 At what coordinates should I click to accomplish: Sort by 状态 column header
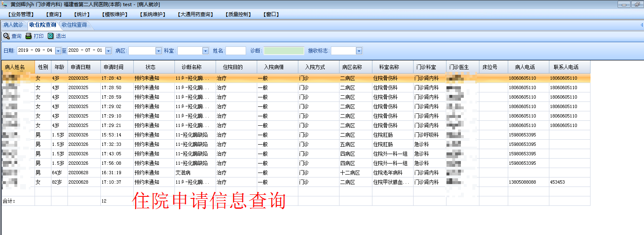click(x=154, y=67)
